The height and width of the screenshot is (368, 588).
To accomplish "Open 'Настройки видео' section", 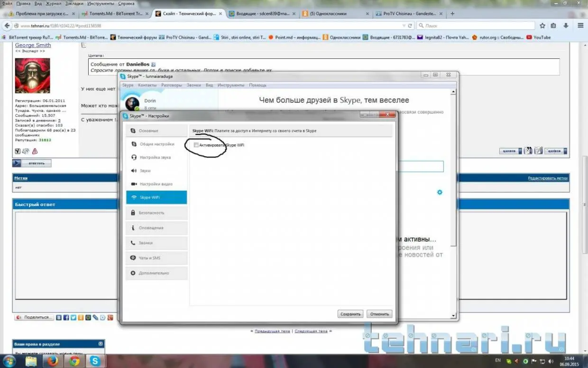I will [156, 184].
